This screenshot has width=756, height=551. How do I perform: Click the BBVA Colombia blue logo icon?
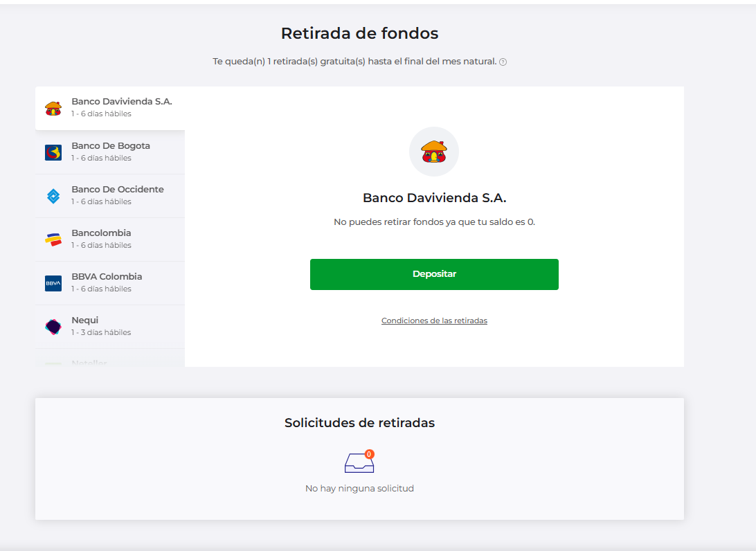53,283
